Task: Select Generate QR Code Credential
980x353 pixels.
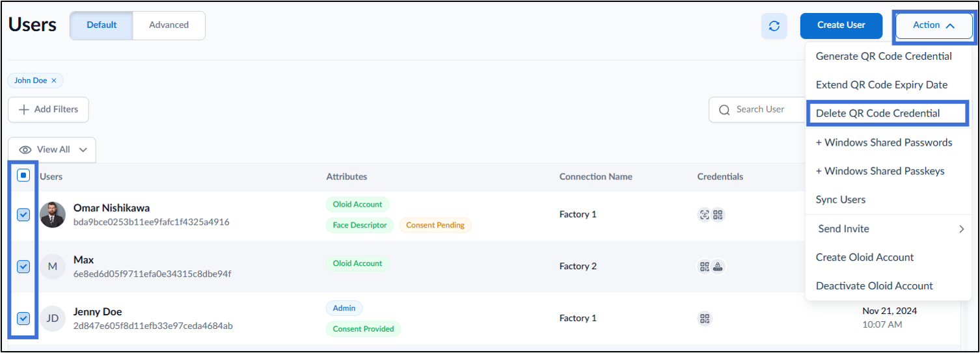Action: (x=884, y=57)
